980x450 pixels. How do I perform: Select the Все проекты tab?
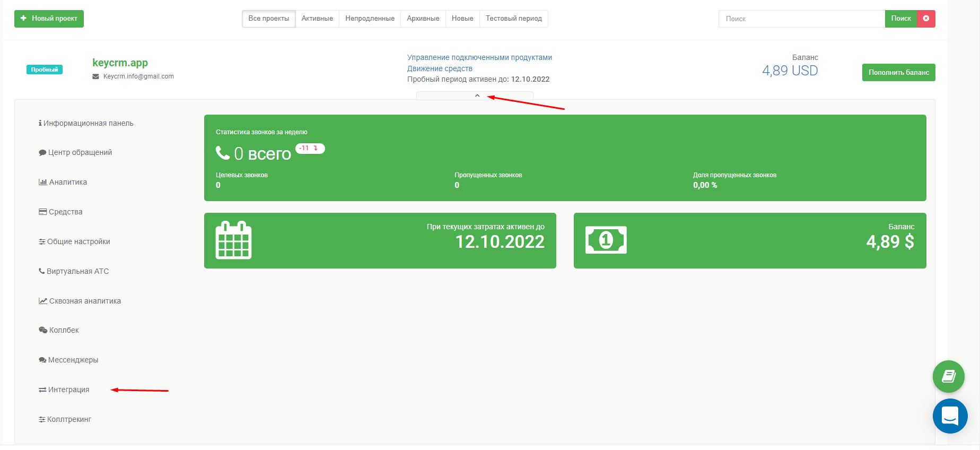[269, 19]
